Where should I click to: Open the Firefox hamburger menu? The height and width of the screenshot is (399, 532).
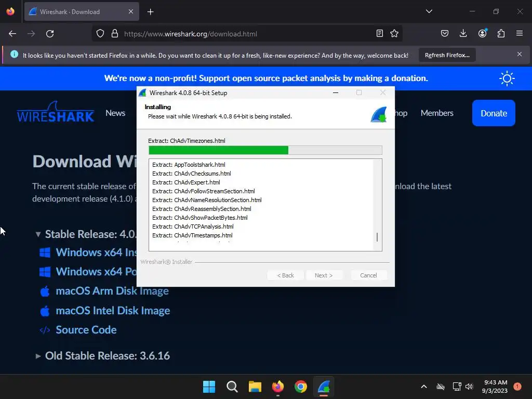click(520, 33)
